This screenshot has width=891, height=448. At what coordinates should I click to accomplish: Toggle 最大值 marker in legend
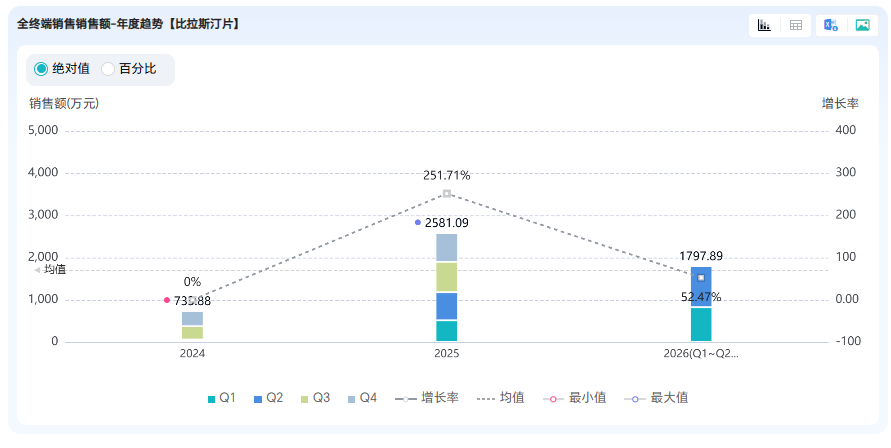656,398
